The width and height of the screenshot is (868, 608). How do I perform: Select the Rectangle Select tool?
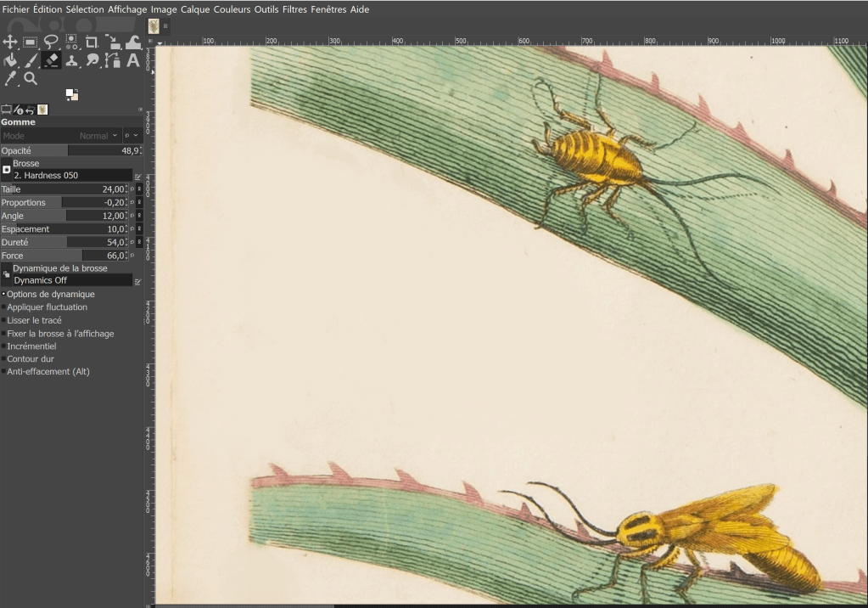[31, 42]
